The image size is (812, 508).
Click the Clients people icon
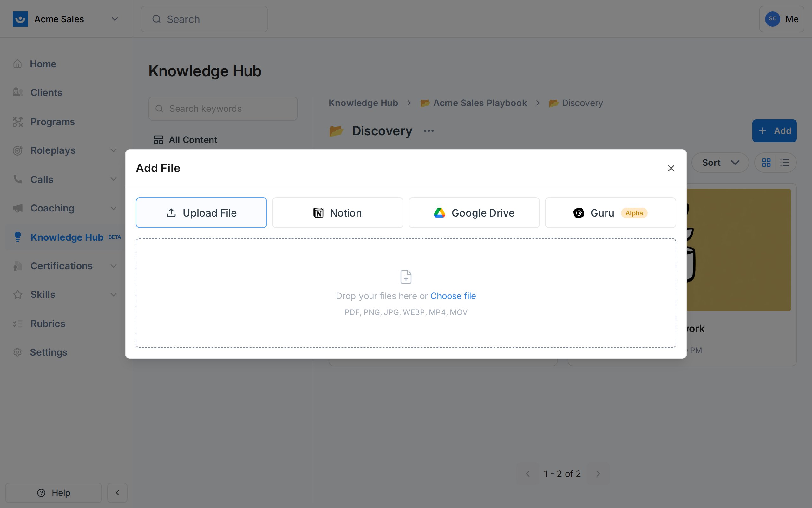click(17, 92)
